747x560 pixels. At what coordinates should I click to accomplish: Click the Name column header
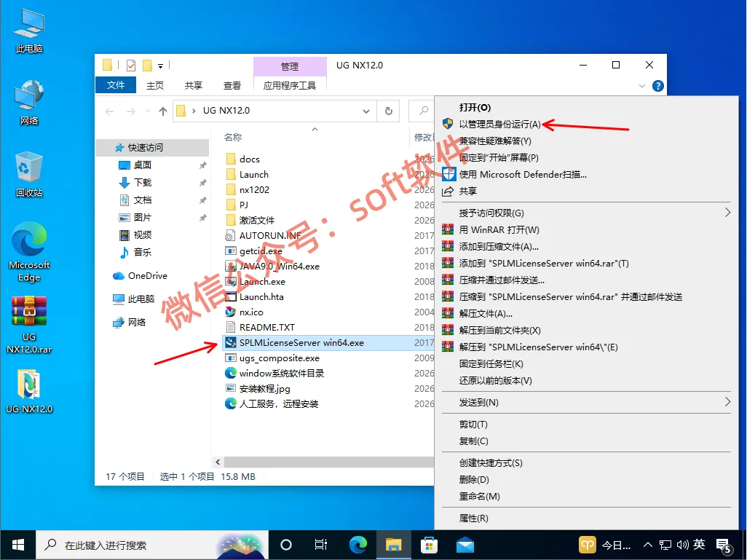pos(233,137)
